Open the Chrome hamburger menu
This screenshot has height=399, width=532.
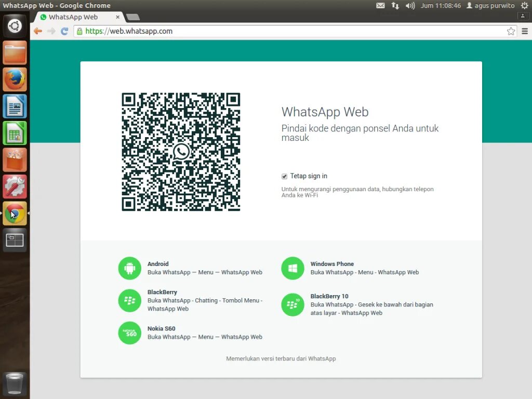point(525,31)
